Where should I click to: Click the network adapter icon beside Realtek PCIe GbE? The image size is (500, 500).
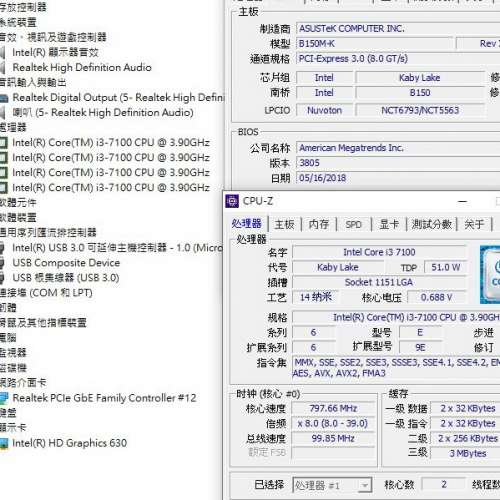[x=4, y=398]
